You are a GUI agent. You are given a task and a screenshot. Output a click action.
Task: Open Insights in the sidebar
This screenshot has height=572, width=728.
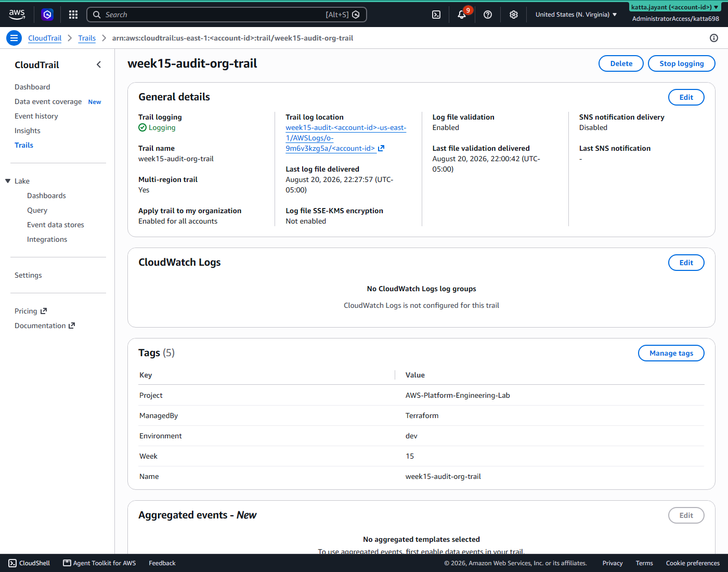[28, 131]
